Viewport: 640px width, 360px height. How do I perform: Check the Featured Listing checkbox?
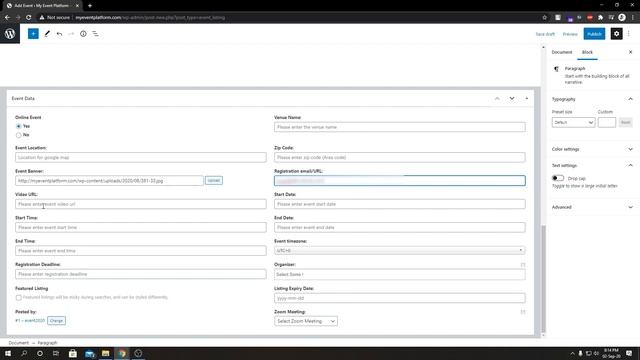click(x=18, y=298)
